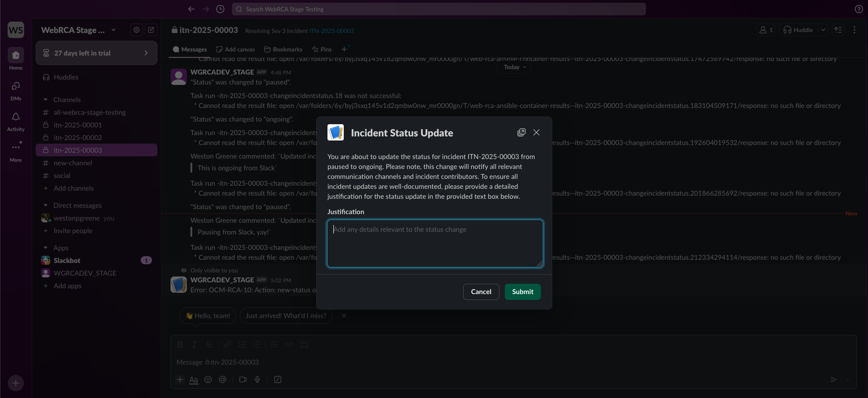Follow the ITN-2025-00003 incident link
868x398 pixels.
tap(332, 31)
